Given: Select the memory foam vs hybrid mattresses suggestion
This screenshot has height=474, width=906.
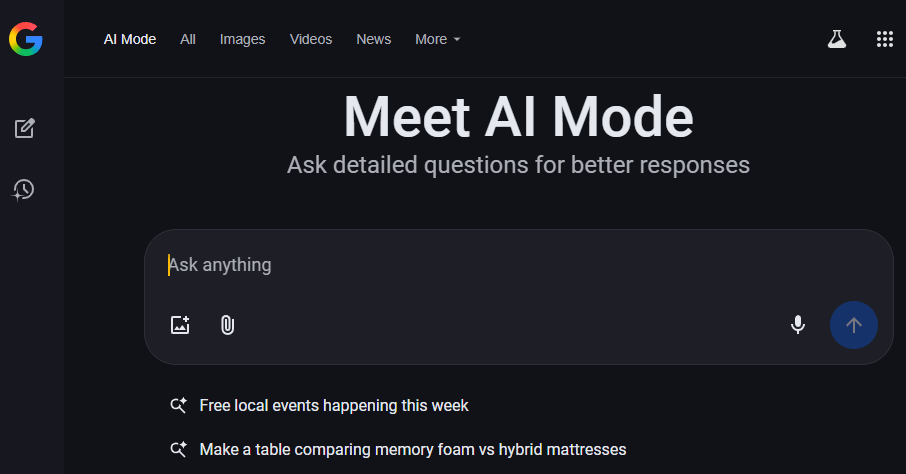Looking at the screenshot, I should coord(412,449).
